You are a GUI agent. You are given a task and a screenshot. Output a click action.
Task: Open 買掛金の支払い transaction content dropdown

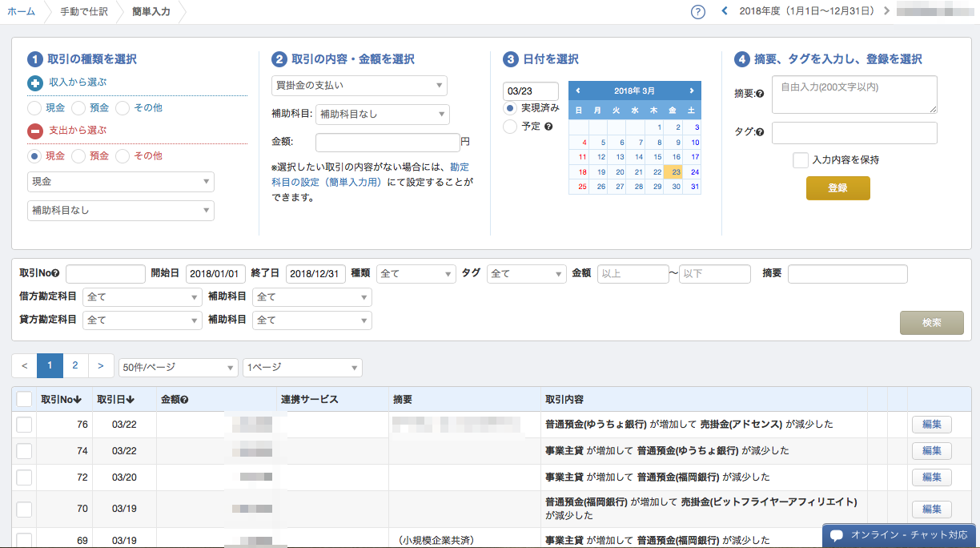click(x=359, y=85)
